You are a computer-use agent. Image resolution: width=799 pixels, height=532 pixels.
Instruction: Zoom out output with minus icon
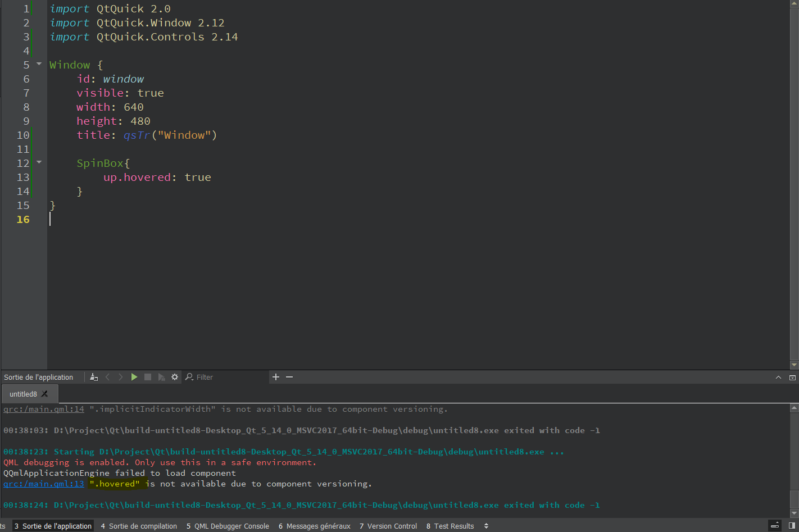coord(289,377)
